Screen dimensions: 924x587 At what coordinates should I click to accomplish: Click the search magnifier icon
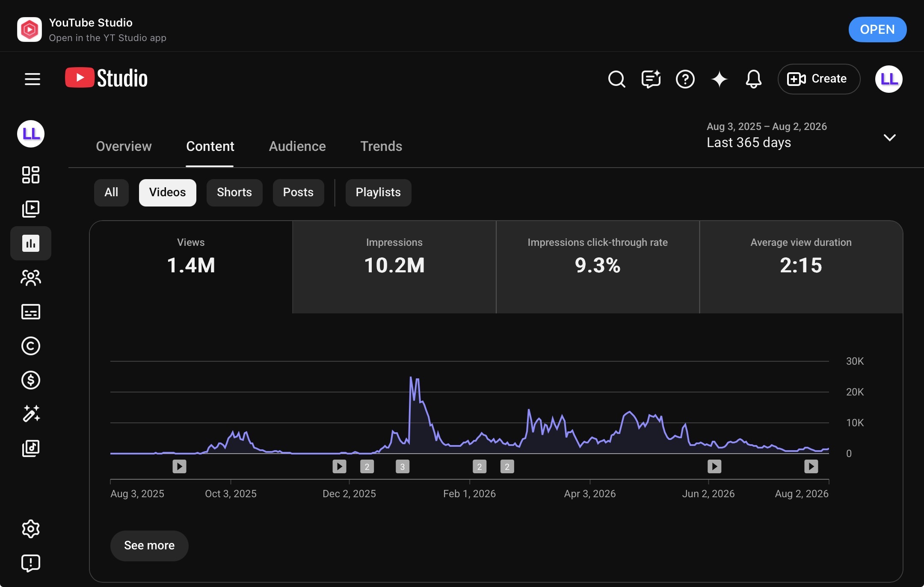pyautogui.click(x=617, y=79)
